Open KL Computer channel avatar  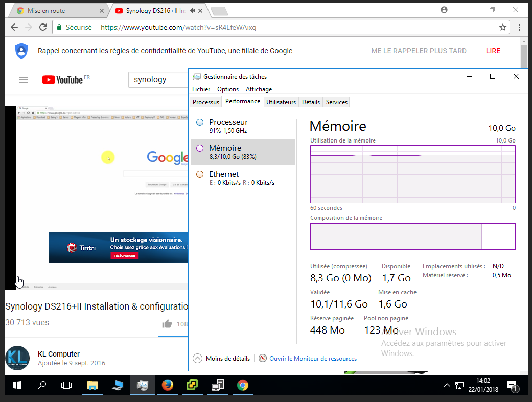[x=17, y=358]
